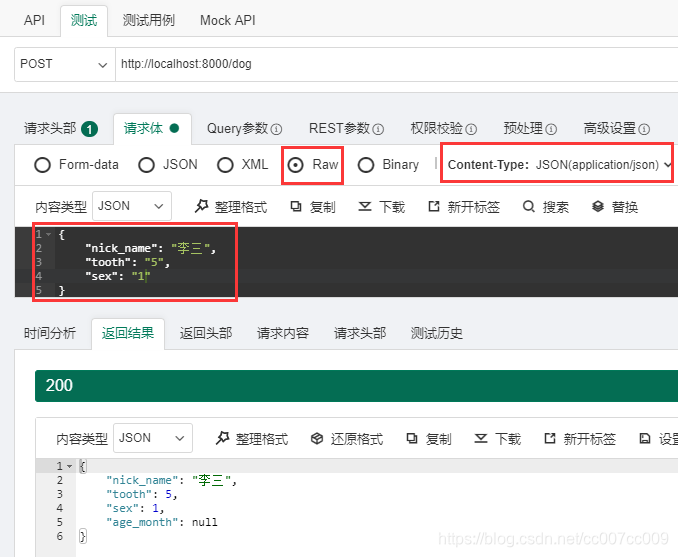678x557 pixels.
Task: Click the "sex": "1" line in request editor
Action: click(118, 276)
